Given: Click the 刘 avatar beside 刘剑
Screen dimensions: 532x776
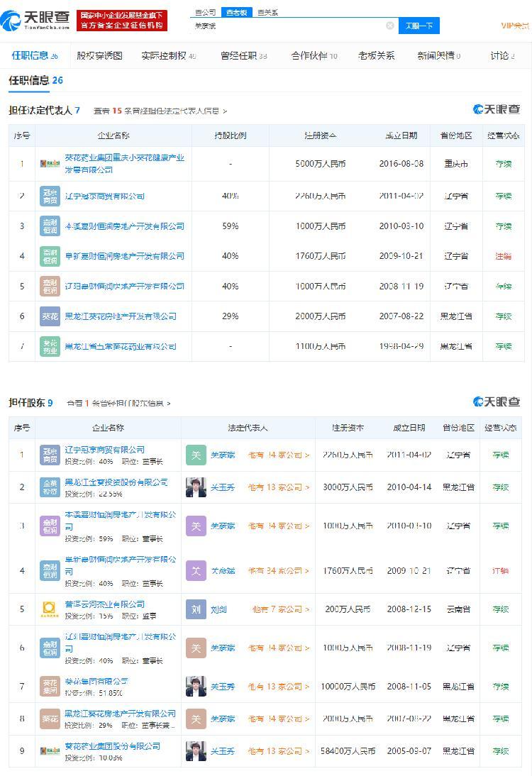Looking at the screenshot, I should coord(196,609).
